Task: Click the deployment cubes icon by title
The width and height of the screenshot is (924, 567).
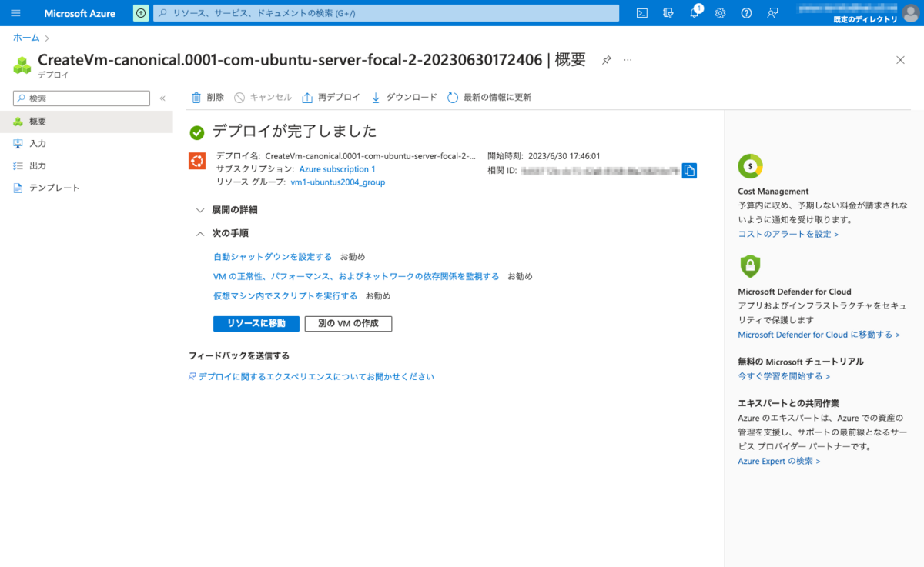Action: [x=22, y=65]
